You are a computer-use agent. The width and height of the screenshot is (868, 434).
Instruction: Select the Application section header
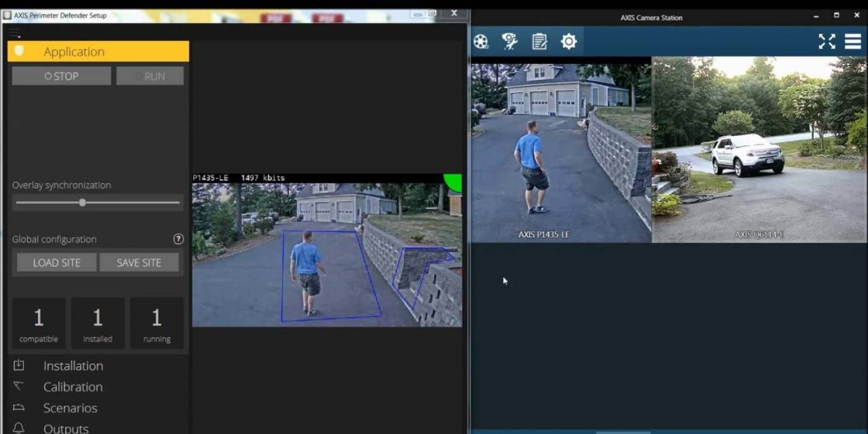coord(98,51)
